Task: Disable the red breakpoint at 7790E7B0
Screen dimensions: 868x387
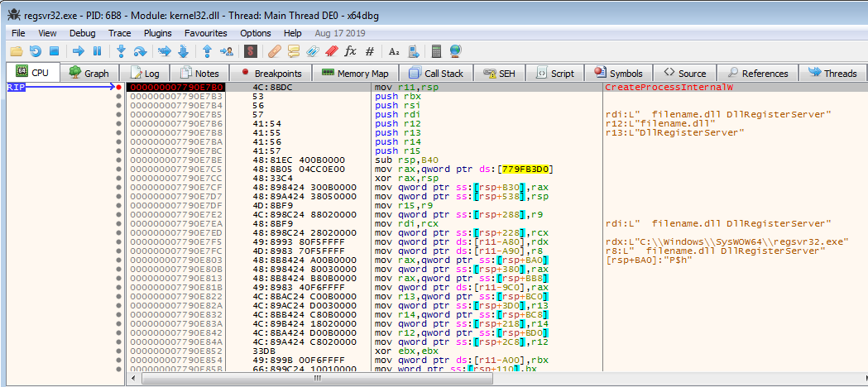Action: tap(119, 87)
